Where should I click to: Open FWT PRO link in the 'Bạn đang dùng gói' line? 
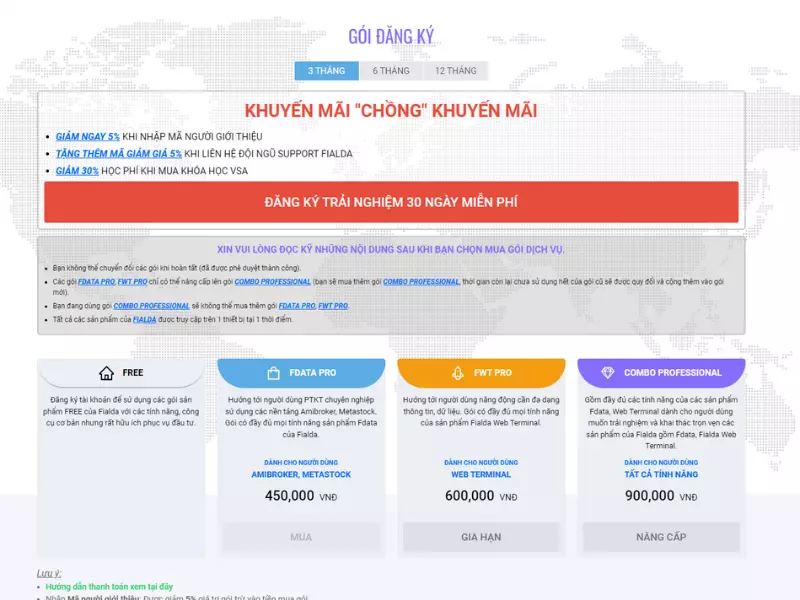(333, 306)
